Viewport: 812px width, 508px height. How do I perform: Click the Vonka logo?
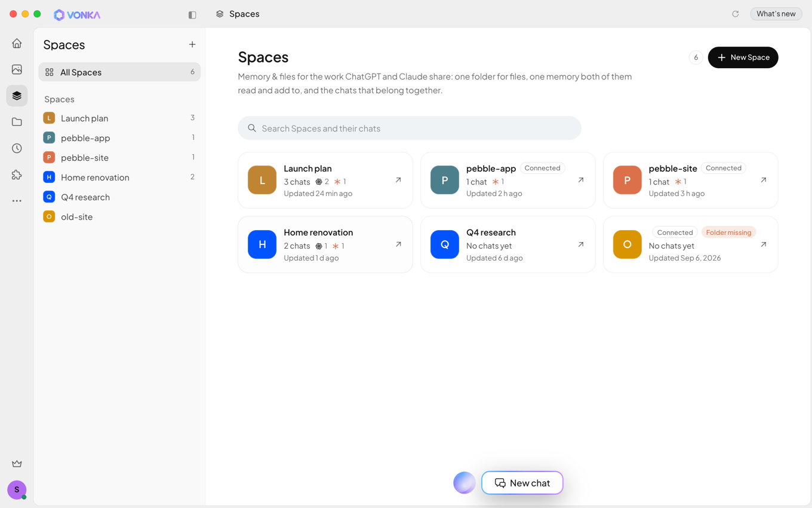coord(77,14)
